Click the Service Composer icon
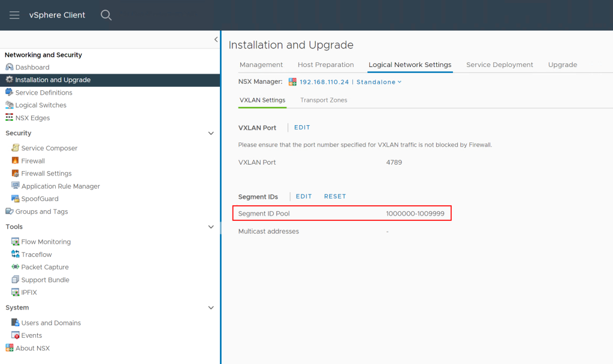The image size is (613, 364). click(16, 148)
